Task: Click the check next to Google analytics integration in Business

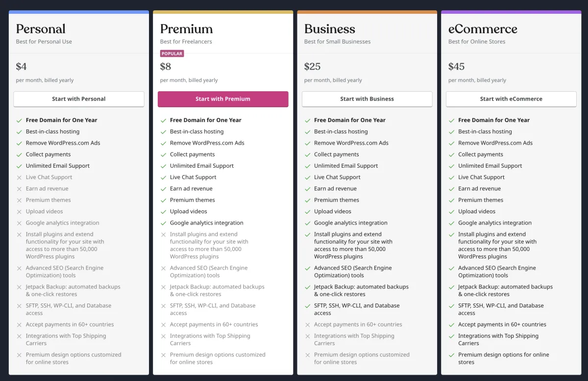Action: (307, 223)
